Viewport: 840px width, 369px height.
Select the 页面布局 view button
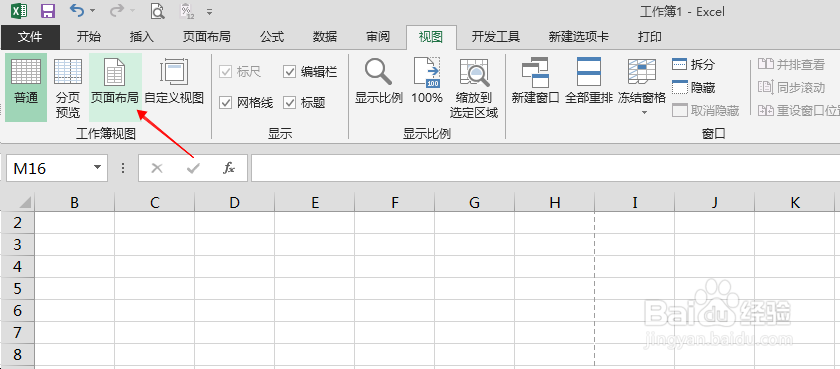(x=115, y=87)
